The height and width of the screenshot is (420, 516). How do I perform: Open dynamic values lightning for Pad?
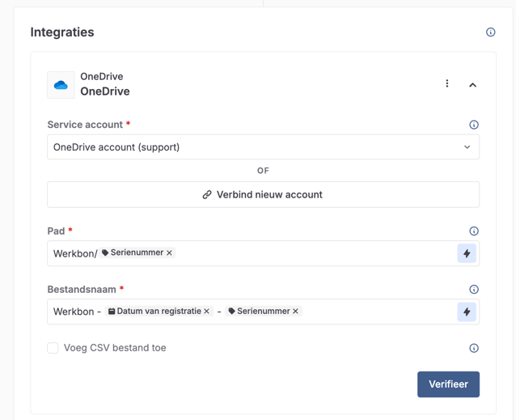point(467,253)
